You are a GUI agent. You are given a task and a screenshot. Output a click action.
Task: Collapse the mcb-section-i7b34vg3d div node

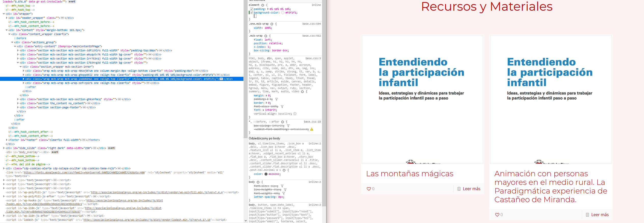[18, 63]
